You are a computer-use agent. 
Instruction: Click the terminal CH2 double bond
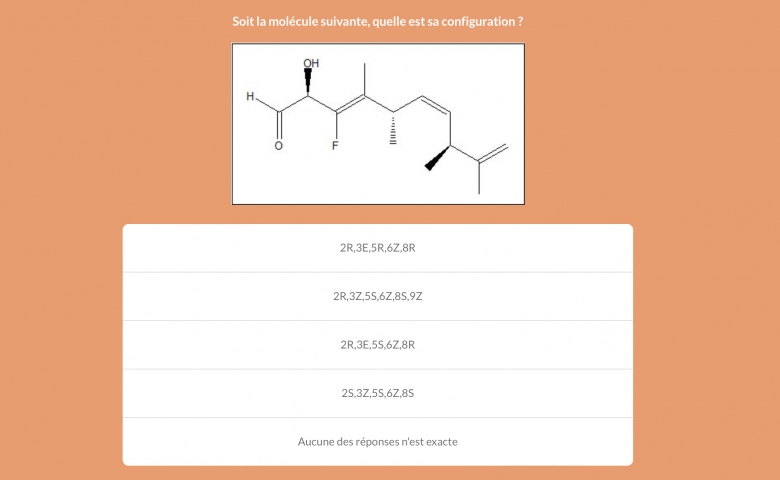tap(493, 153)
